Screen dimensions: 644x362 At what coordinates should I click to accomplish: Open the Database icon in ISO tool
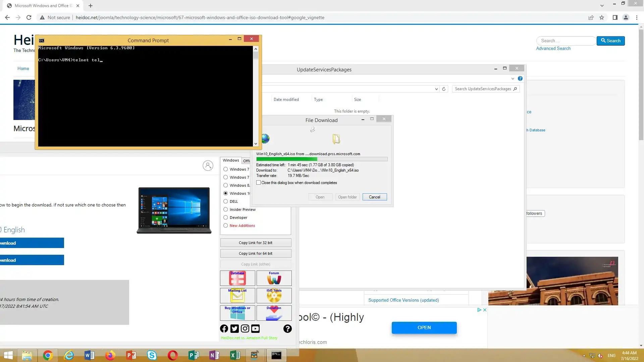click(237, 278)
